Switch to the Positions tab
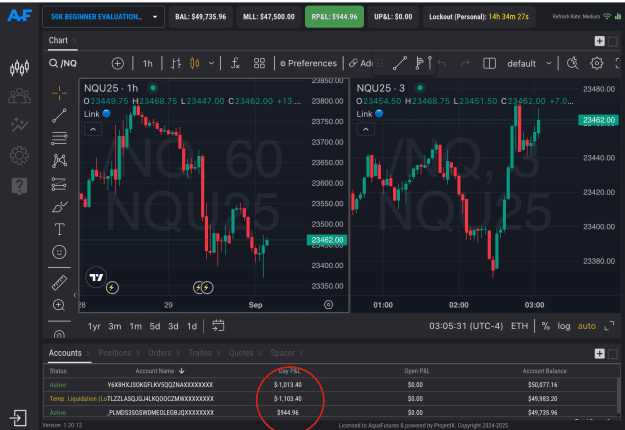The height and width of the screenshot is (430, 625). 115,353
